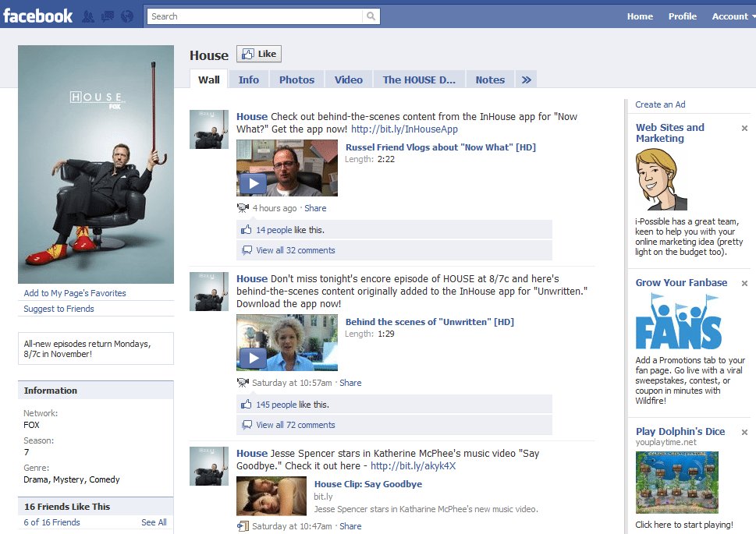The width and height of the screenshot is (756, 534).
Task: Click the Dolphin's Dice game image
Action: (677, 483)
